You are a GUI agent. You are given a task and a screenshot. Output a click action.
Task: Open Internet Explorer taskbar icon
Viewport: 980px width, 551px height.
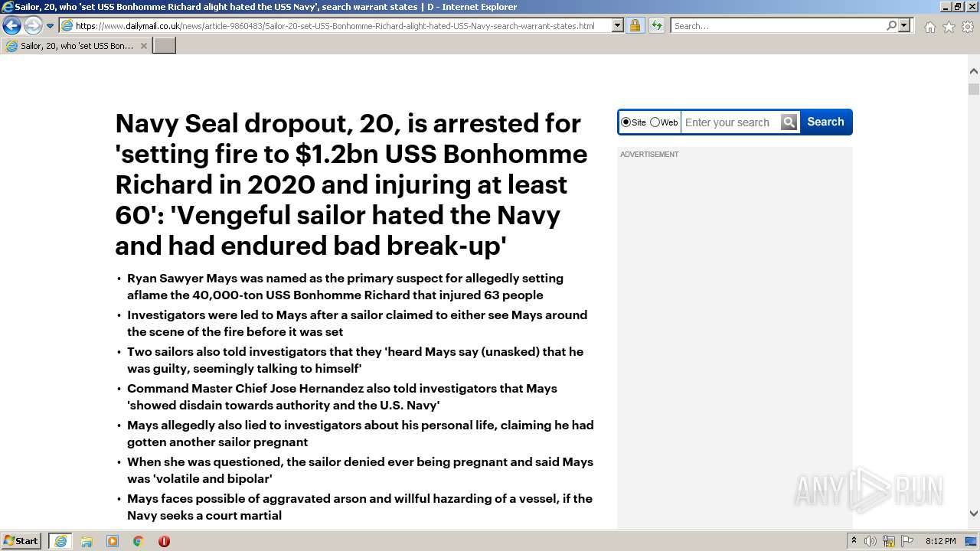point(60,541)
